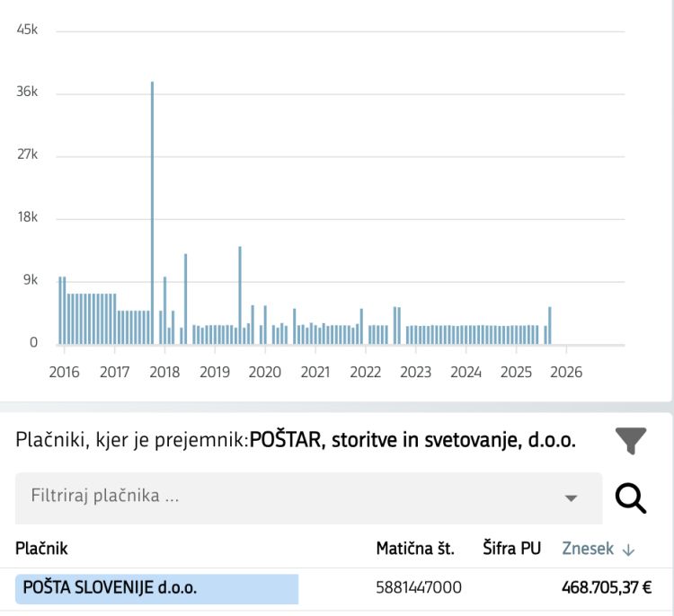
Task: Click the recipient name POŠTAR in heading
Action: click(284, 440)
